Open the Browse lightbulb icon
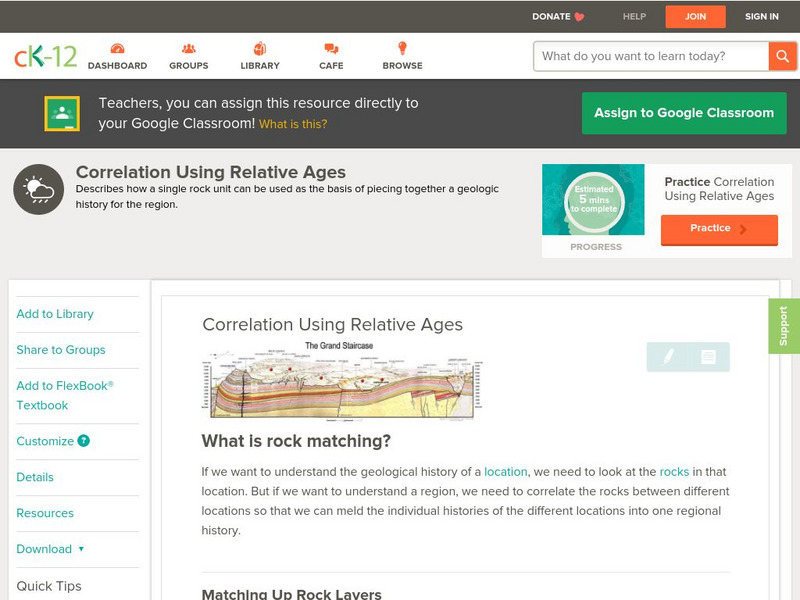Image resolution: width=800 pixels, height=600 pixels. pos(402,49)
